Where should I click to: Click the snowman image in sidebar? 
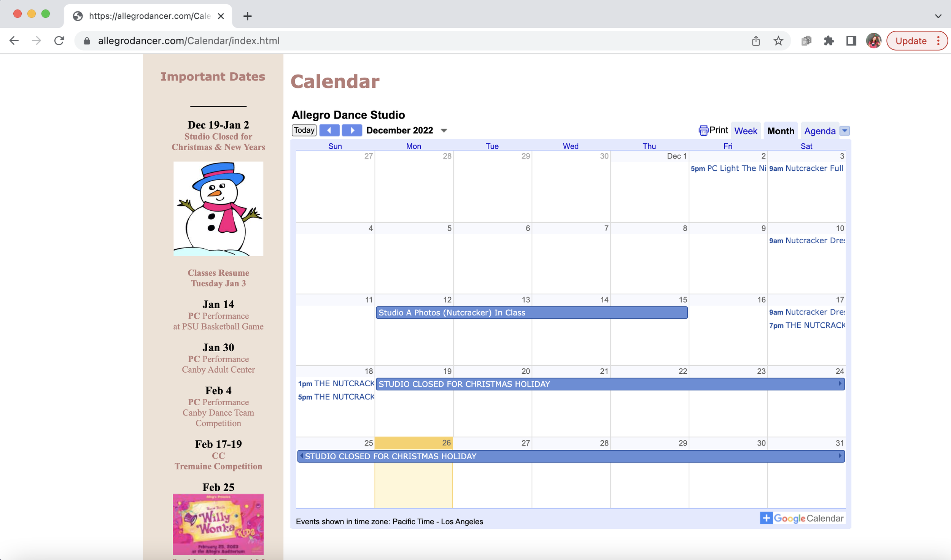pos(218,209)
